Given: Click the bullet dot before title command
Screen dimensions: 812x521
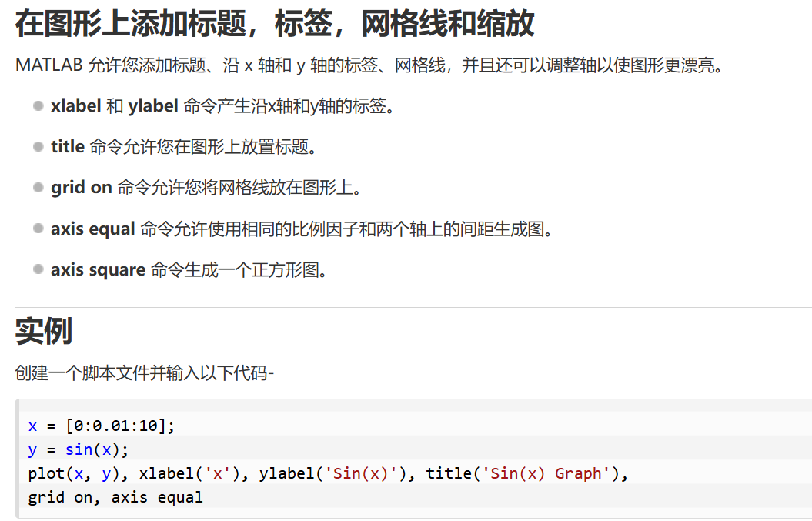Looking at the screenshot, I should [x=38, y=147].
